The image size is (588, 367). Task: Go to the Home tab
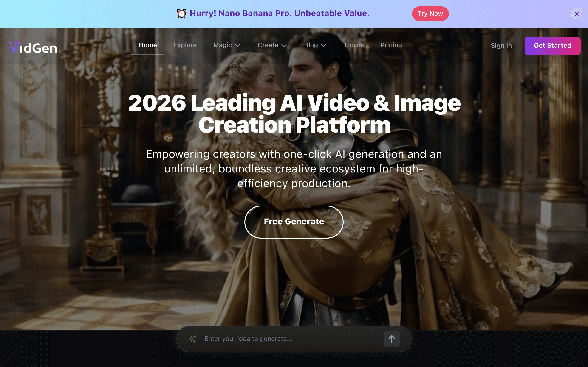148,45
